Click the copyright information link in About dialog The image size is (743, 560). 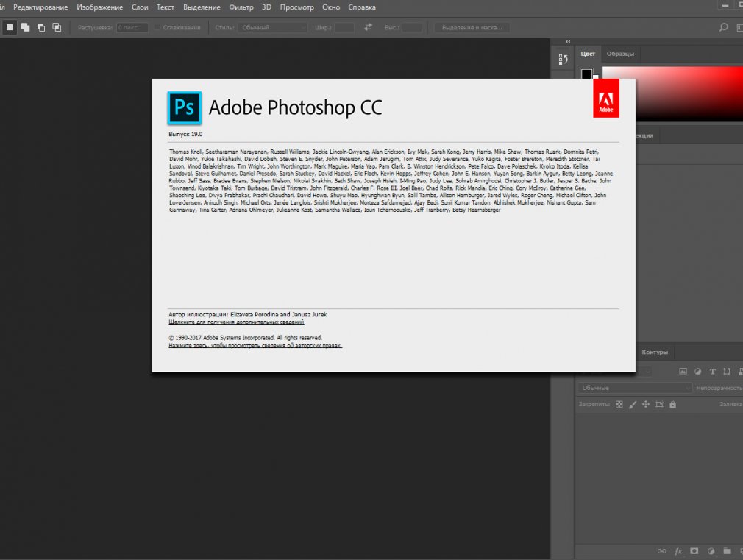click(255, 346)
